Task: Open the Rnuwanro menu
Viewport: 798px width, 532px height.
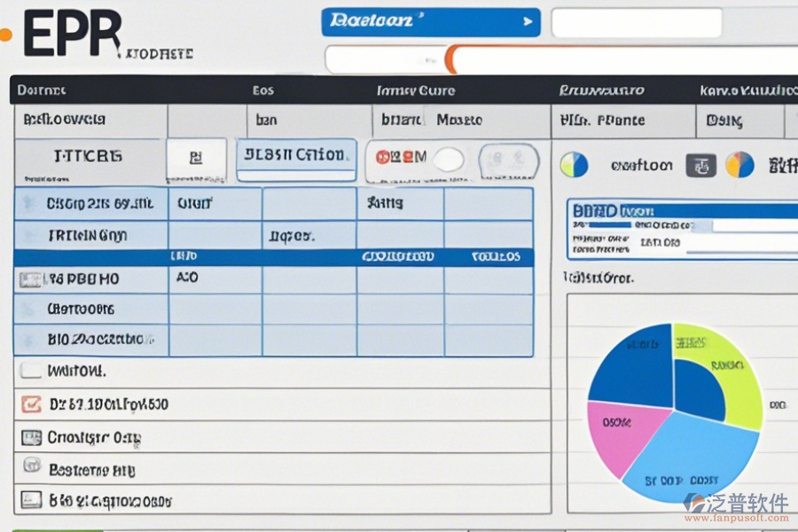Action: [x=601, y=90]
